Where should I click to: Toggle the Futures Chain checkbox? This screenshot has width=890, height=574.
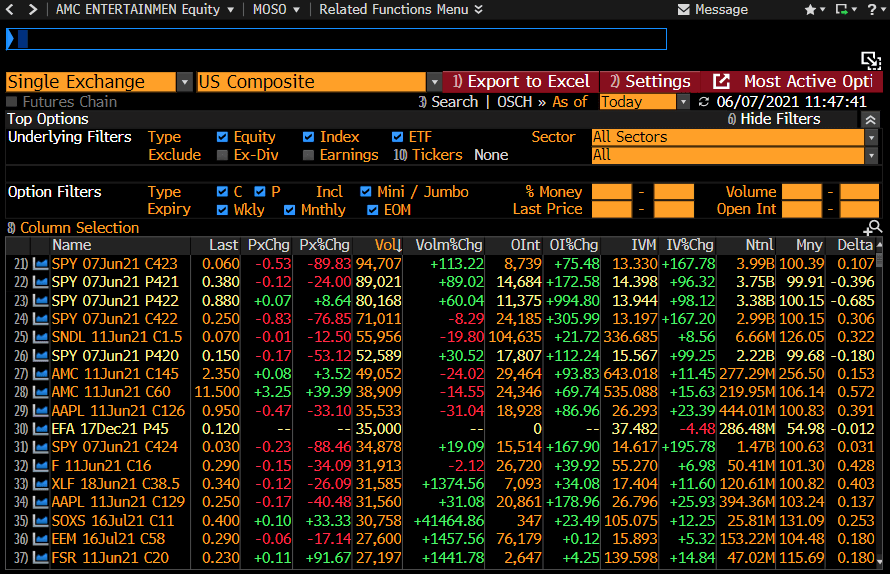[x=12, y=102]
